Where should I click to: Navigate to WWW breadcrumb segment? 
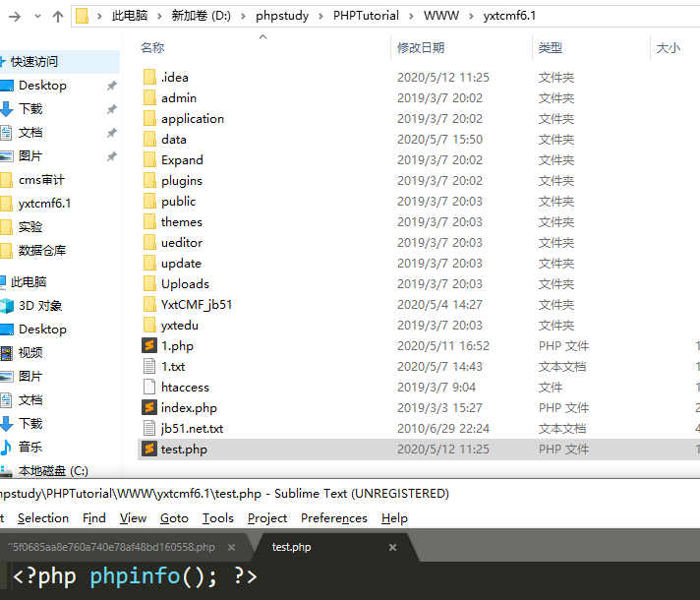[441, 16]
